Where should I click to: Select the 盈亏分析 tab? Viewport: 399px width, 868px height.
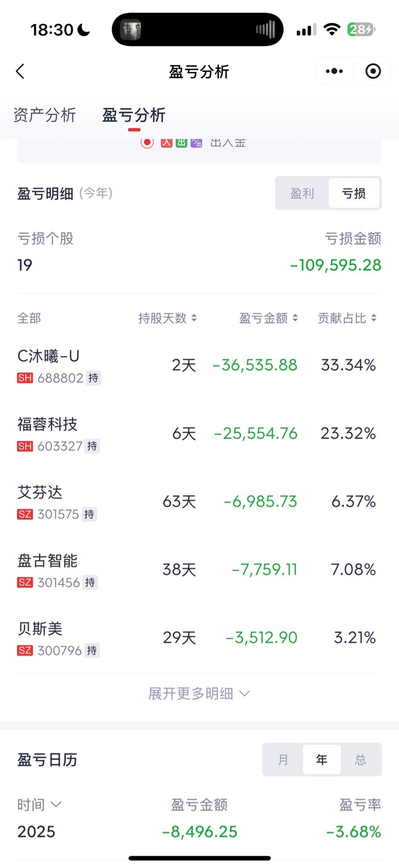pyautogui.click(x=134, y=115)
